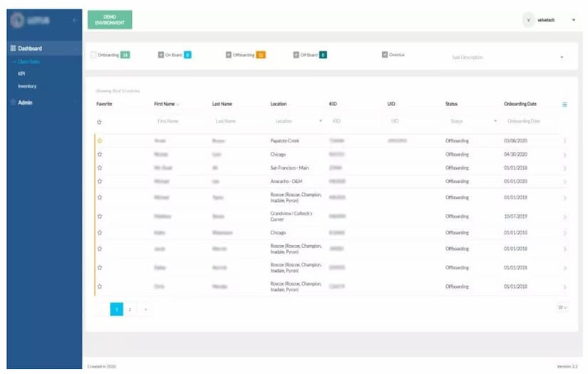The image size is (588, 374).
Task: Focus the KID filter field
Action: pyautogui.click(x=355, y=121)
